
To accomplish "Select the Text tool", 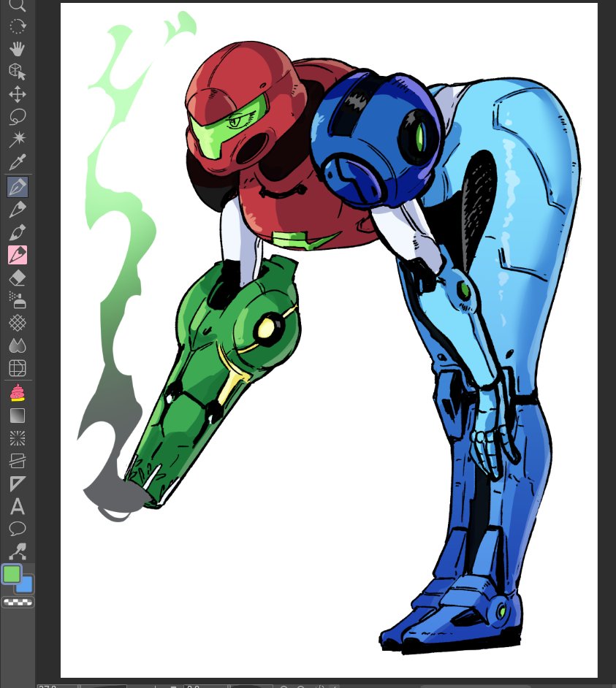I will click(x=18, y=506).
